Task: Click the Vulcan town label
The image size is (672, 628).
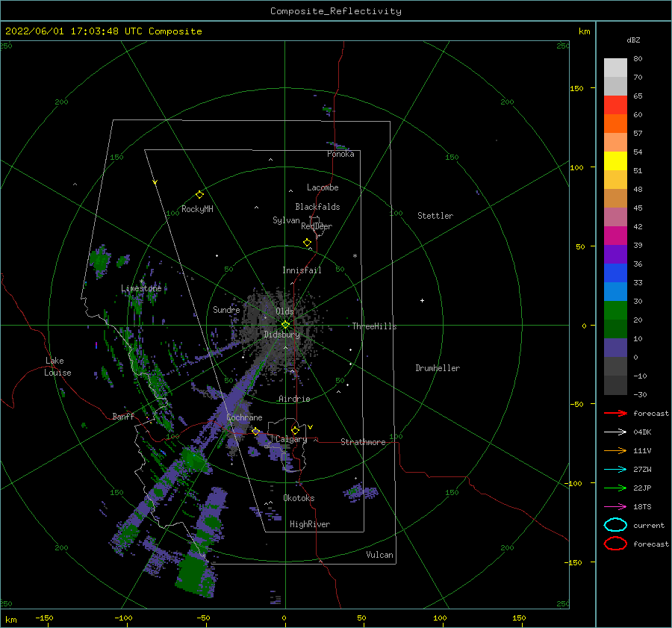Action: tap(379, 555)
